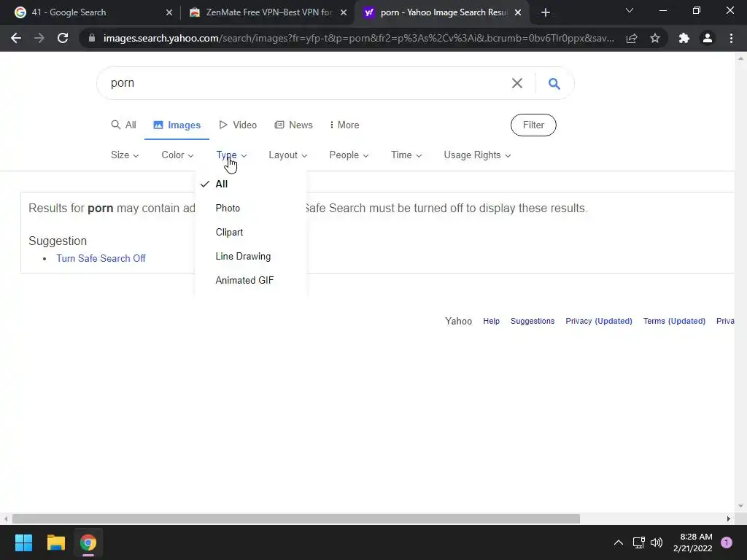Open Terms (Updated) footer link
The image size is (747, 560).
click(x=674, y=321)
